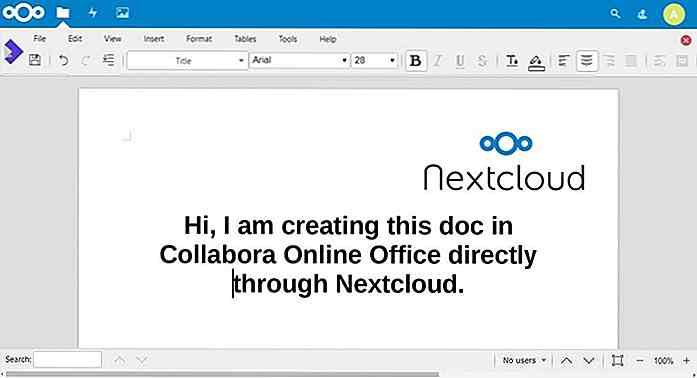Image resolution: width=697 pixels, height=378 pixels.
Task: Expand the Title paragraph style dropdown
Action: [241, 60]
